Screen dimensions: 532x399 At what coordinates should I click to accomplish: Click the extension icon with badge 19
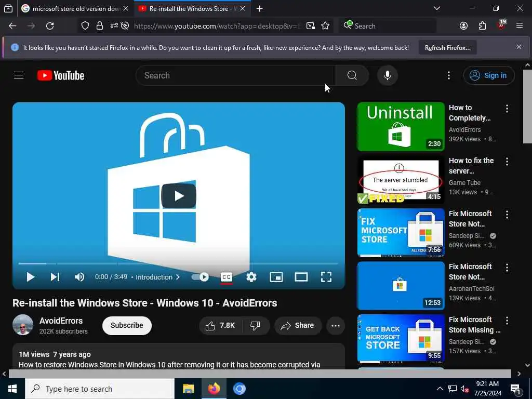pos(501,25)
